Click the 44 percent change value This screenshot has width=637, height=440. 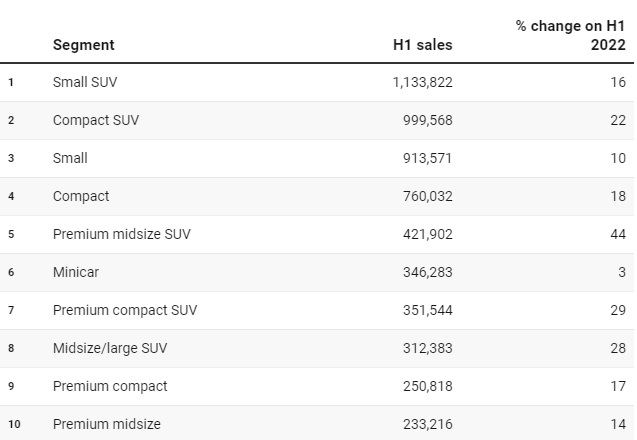point(617,234)
